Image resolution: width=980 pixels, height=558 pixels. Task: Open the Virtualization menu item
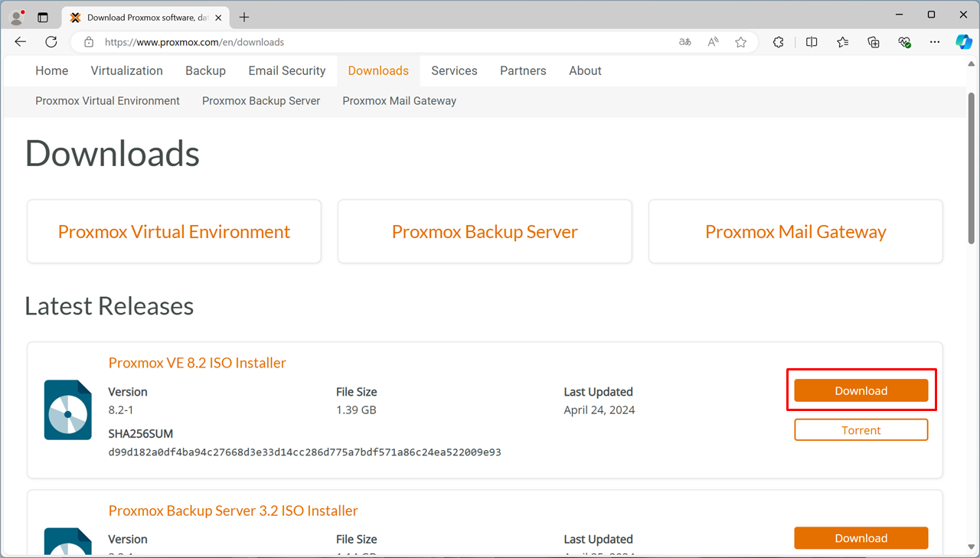[x=126, y=70]
